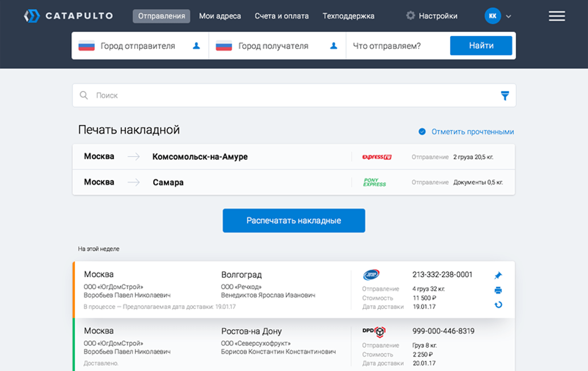
Task: Pin the Volgograd shipment
Action: (x=498, y=275)
